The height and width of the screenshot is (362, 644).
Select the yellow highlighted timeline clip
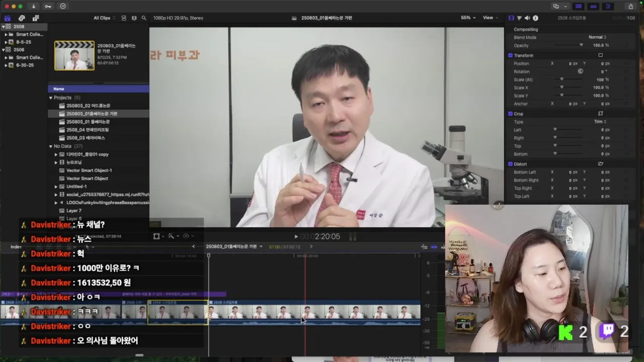[178, 312]
